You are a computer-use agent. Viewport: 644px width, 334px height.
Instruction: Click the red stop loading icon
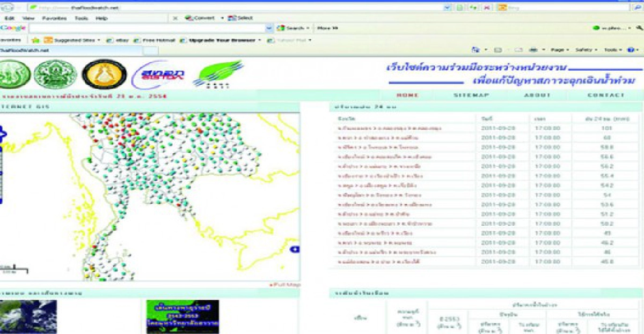click(486, 8)
